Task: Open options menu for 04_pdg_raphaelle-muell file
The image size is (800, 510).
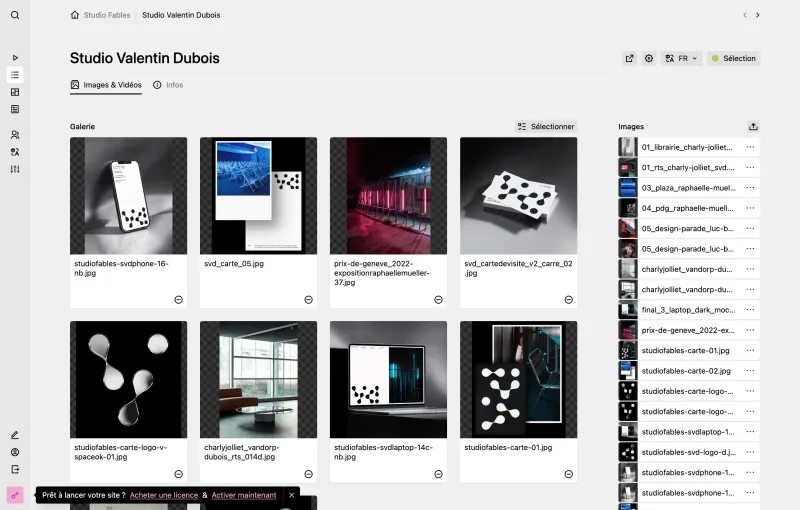Action: click(x=750, y=208)
